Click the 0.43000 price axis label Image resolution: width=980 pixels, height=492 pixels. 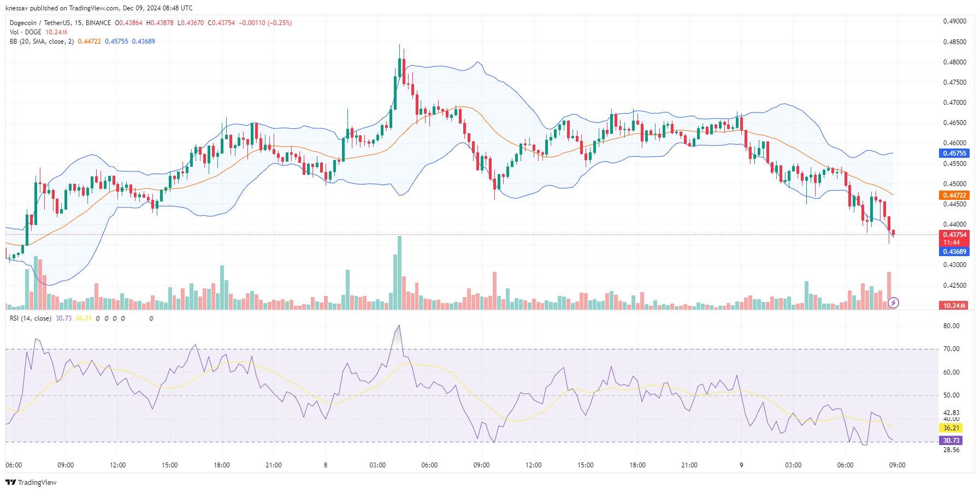pyautogui.click(x=954, y=265)
